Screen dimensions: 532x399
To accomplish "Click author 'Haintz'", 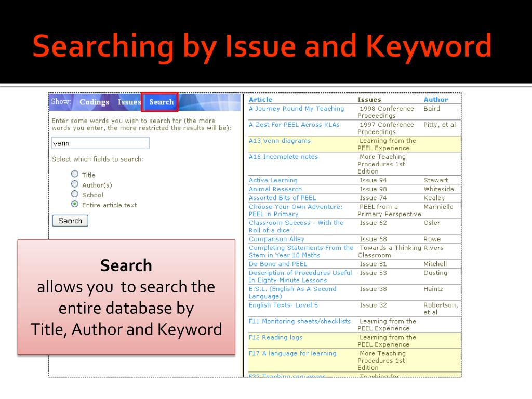I will 433,289.
